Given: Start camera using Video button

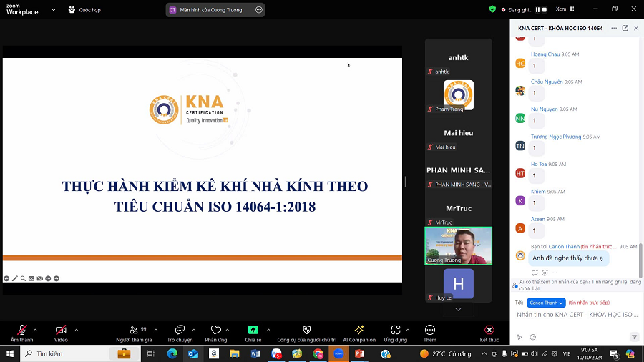Looking at the screenshot, I should pos(61,333).
